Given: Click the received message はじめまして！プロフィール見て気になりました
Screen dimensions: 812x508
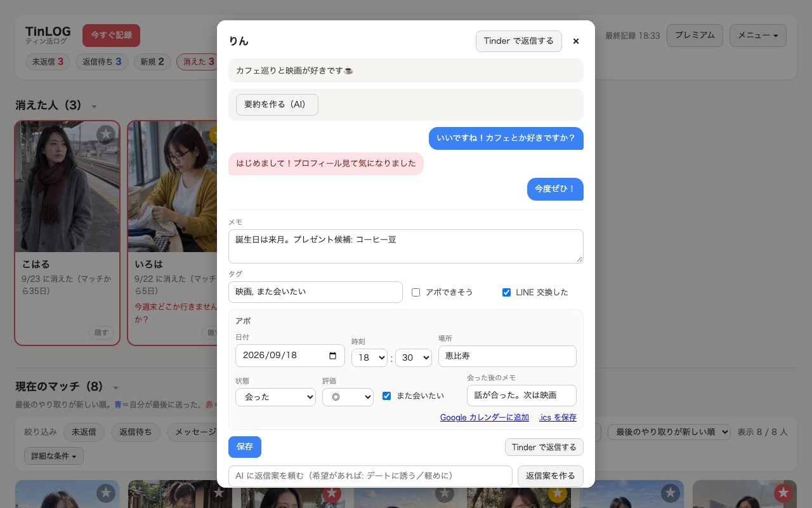Looking at the screenshot, I should [326, 164].
